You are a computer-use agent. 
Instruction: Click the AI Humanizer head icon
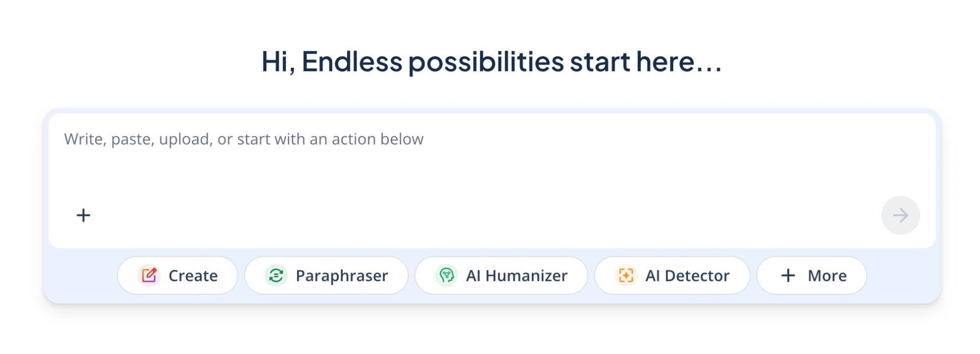tap(447, 276)
